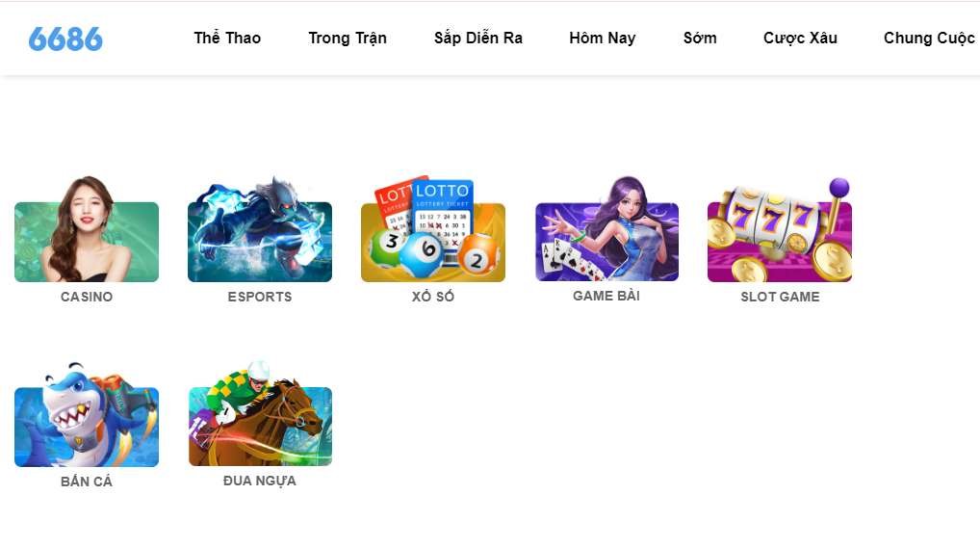Click the 6686 site logo
980x547 pixels.
pos(65,39)
